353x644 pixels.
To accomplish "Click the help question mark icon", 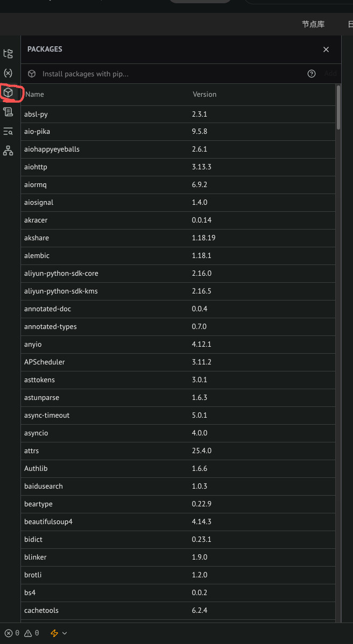I will [312, 74].
